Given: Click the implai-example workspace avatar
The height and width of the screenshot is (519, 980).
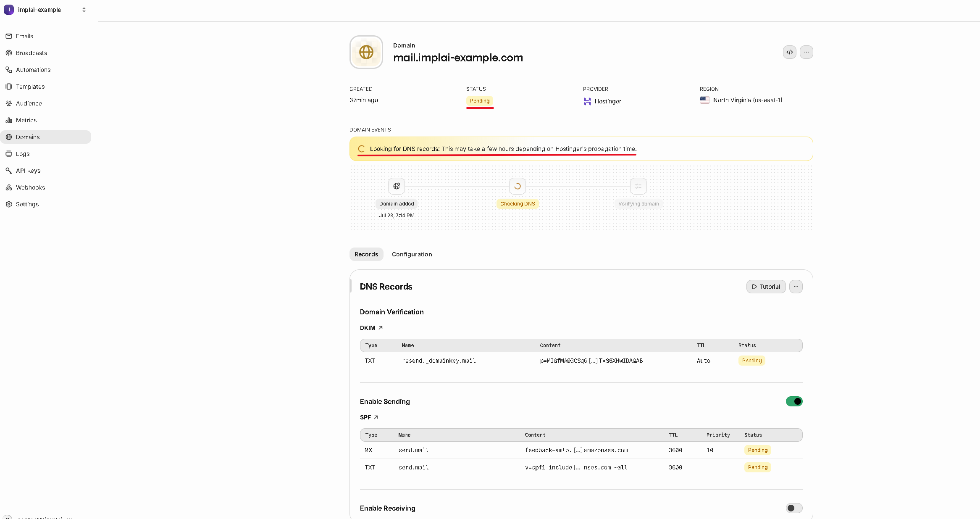Looking at the screenshot, I should pyautogui.click(x=9, y=10).
